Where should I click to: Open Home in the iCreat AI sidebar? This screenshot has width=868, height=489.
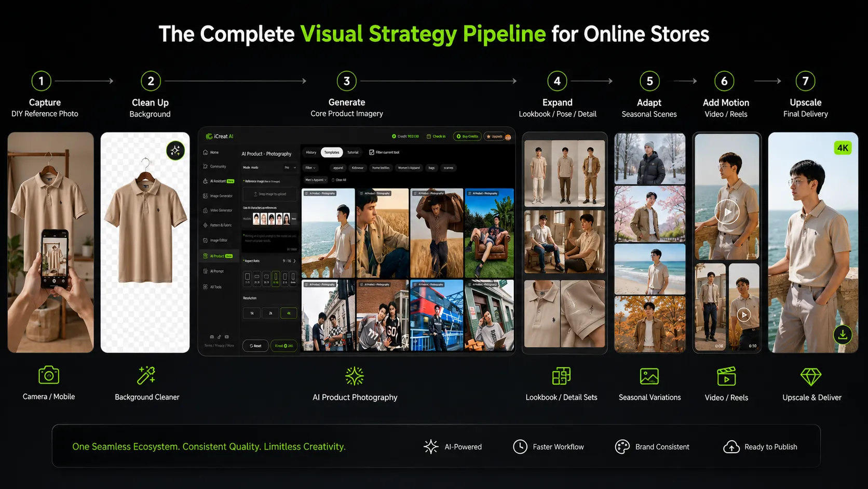click(x=211, y=152)
